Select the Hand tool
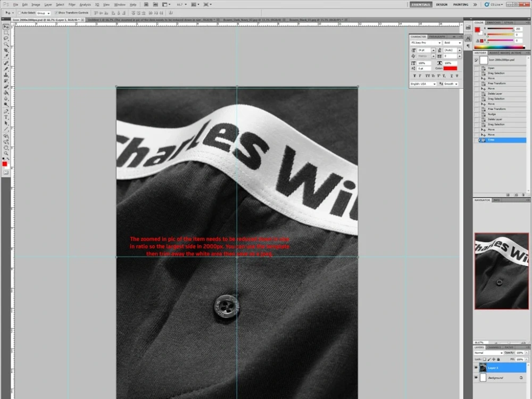This screenshot has height=399, width=532. (x=6, y=147)
